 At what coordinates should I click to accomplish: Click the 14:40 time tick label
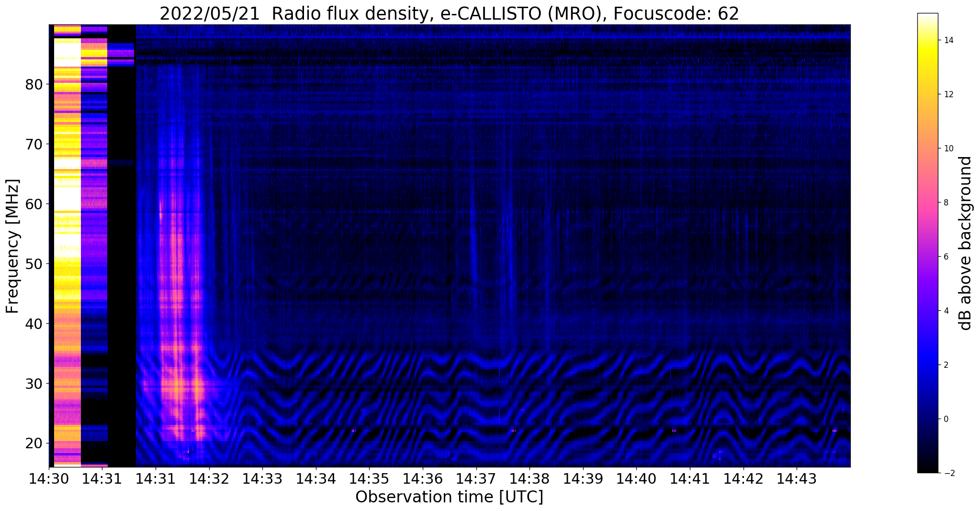click(x=636, y=478)
